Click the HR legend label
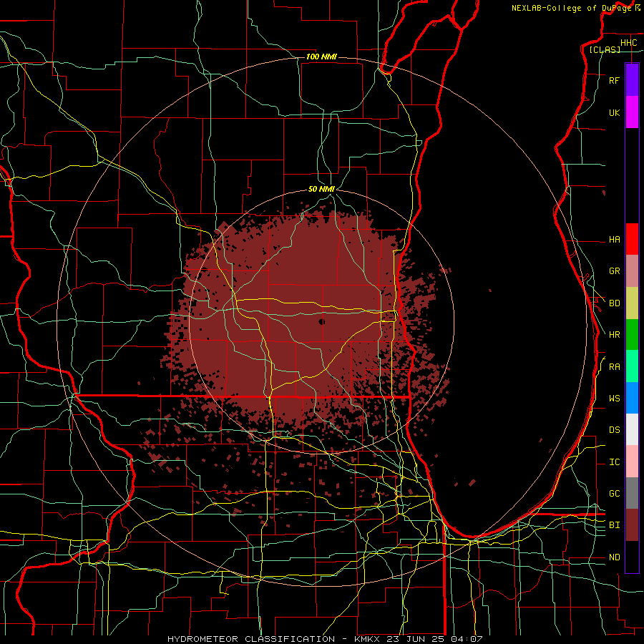644x644 pixels. 614,335
